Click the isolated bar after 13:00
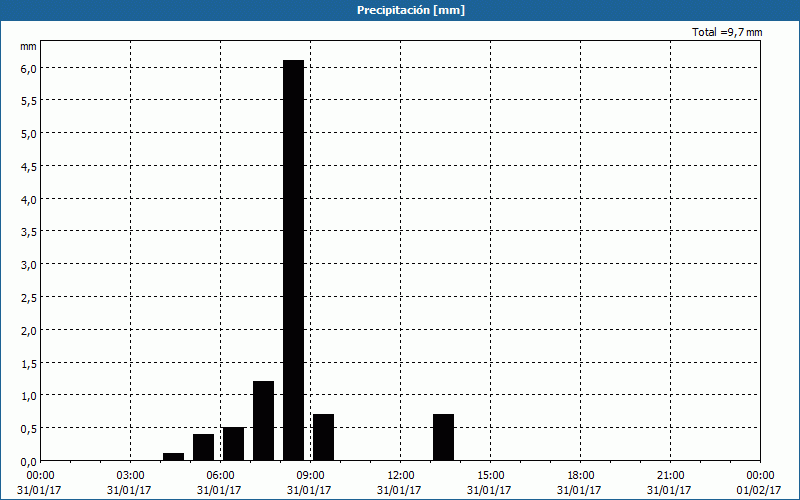Viewport: 800px width, 500px height. 443,437
